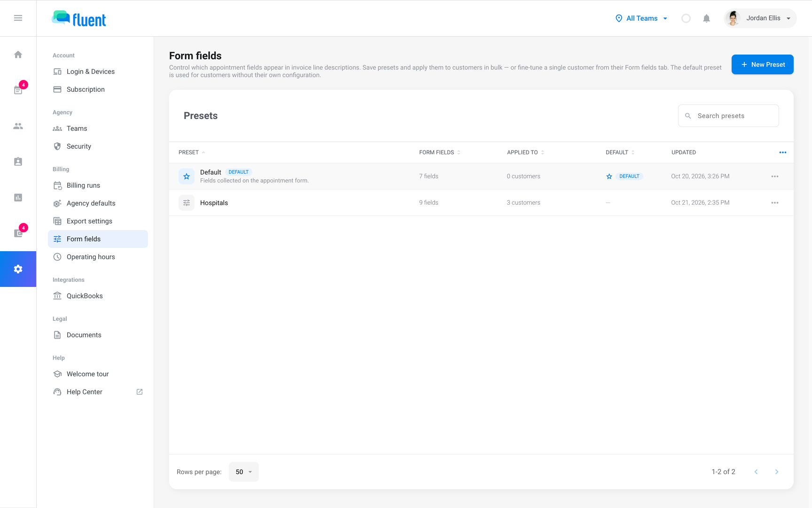Image resolution: width=812 pixels, height=508 pixels.
Task: Open the ID badge icon in left rail
Action: pos(18,162)
